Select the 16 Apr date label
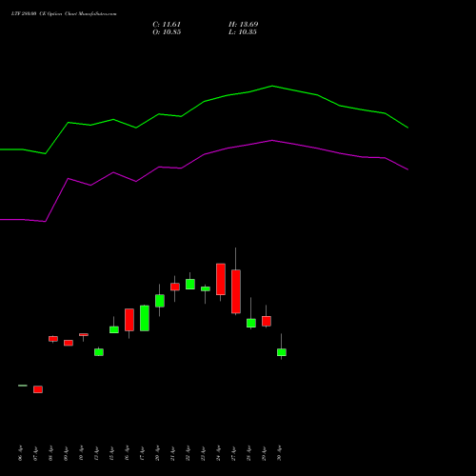This screenshot has width=476, height=476. click(x=128, y=453)
